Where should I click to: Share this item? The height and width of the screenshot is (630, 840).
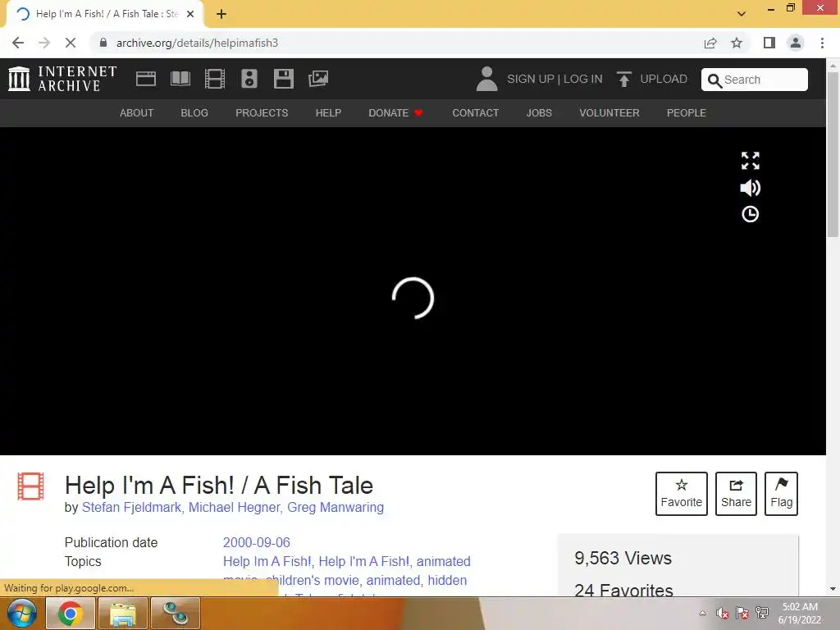[736, 494]
